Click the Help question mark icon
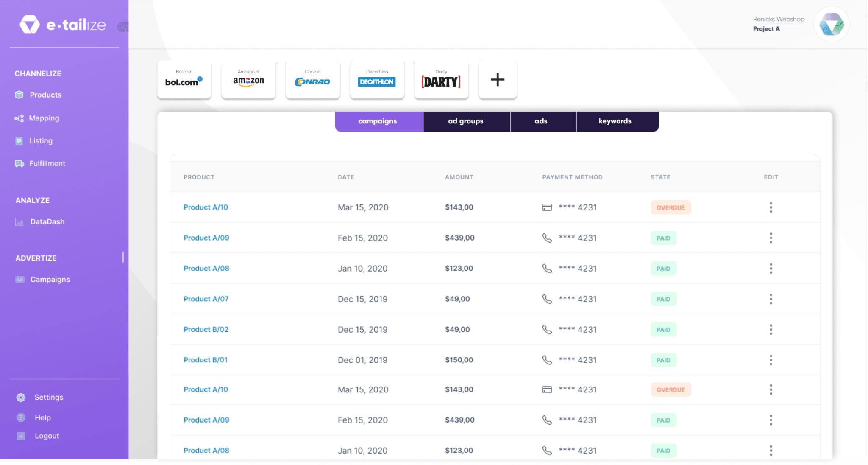 (21, 418)
